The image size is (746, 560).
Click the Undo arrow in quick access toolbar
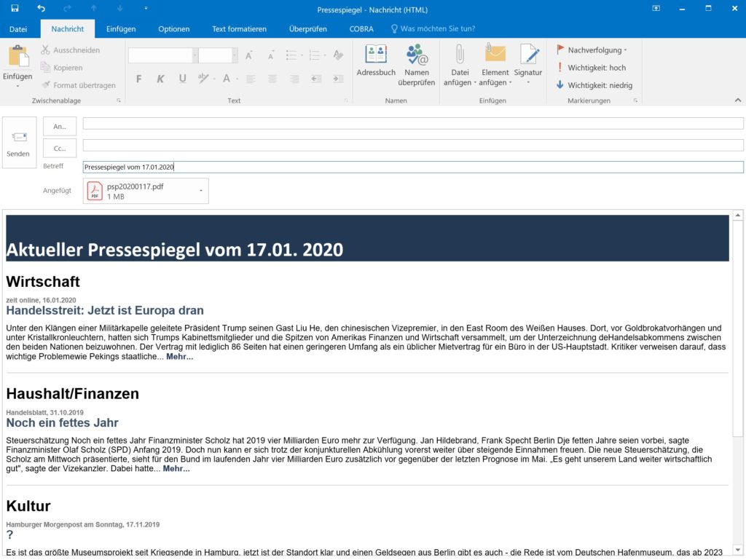(x=42, y=9)
